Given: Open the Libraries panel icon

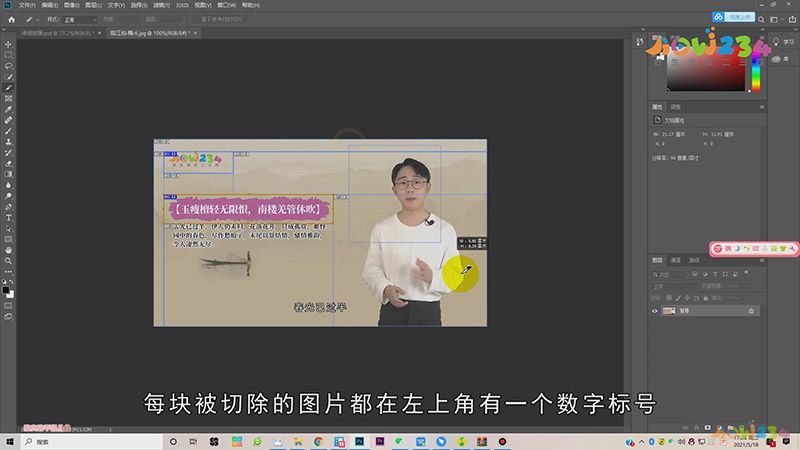Looking at the screenshot, I should [x=776, y=59].
